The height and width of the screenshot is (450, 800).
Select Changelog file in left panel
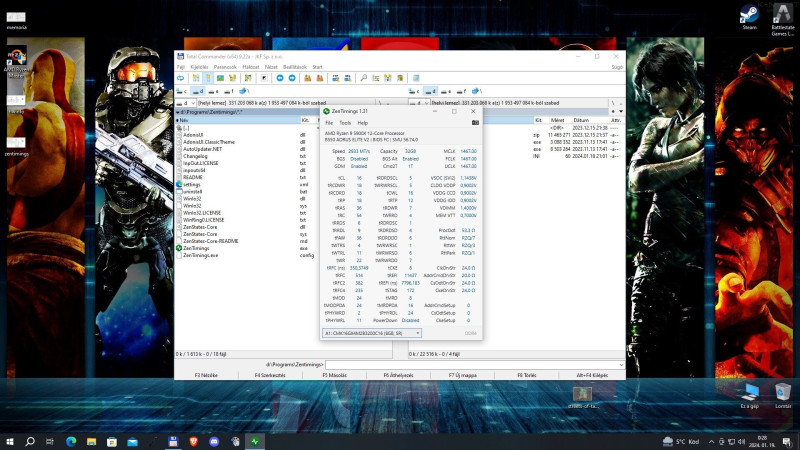tap(195, 156)
